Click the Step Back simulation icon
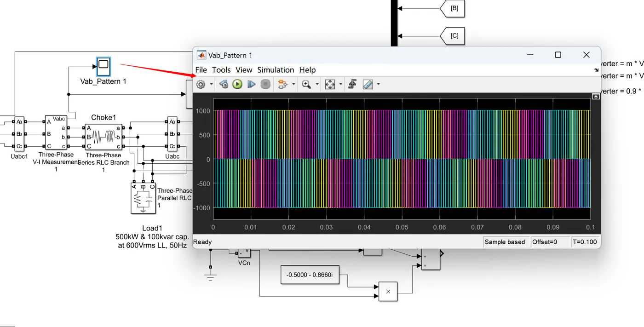 224,84
